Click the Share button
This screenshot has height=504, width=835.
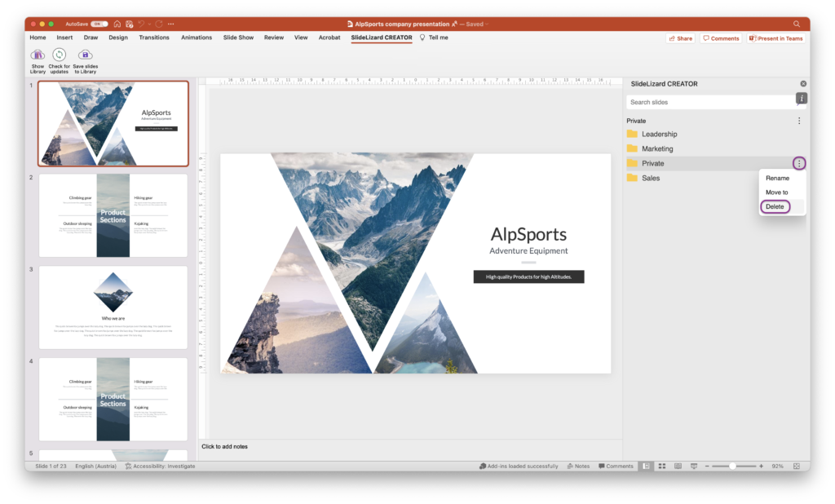[x=681, y=38]
